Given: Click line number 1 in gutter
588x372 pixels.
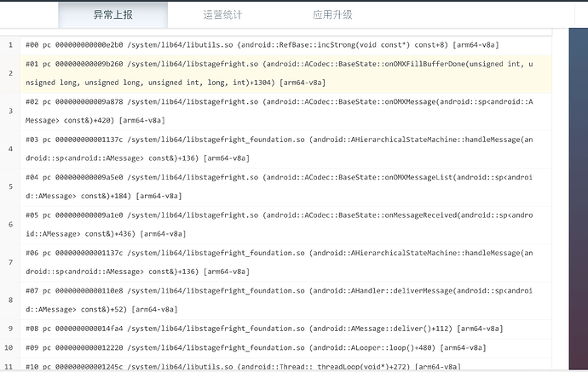Looking at the screenshot, I should (10, 45).
